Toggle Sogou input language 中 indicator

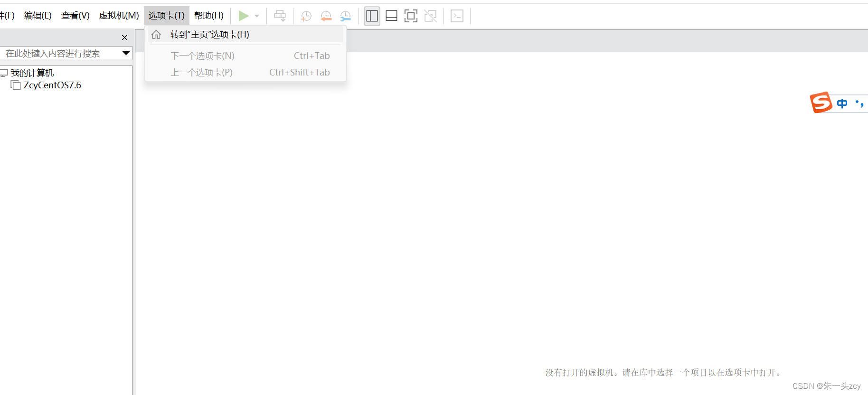click(842, 103)
